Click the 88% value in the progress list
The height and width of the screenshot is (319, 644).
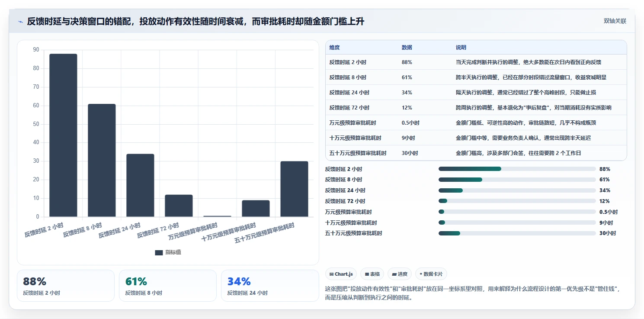tap(605, 169)
